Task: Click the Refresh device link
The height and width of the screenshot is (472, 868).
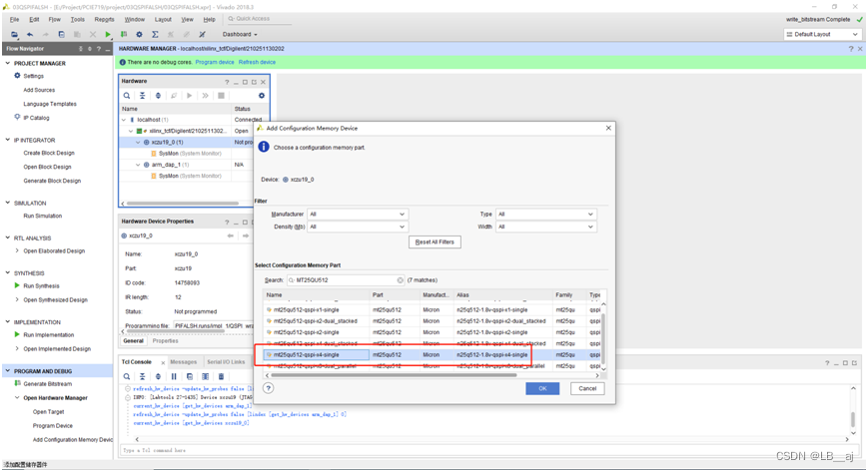Action: [x=257, y=63]
